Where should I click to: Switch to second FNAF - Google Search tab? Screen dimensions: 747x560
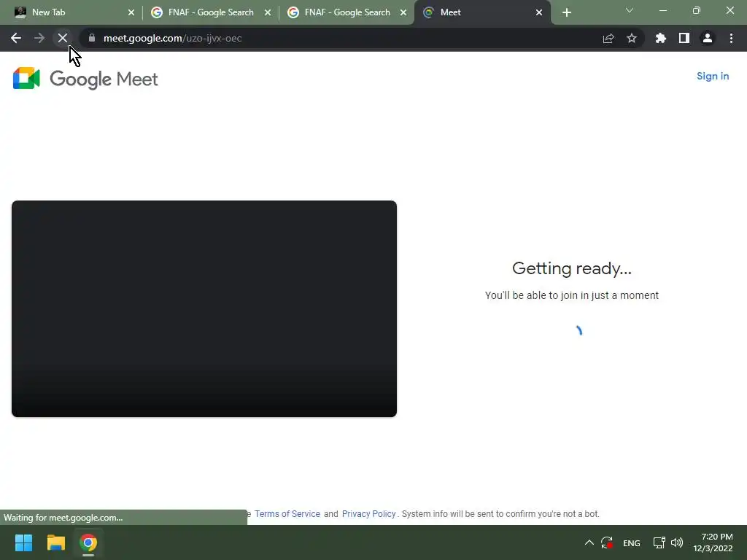pyautogui.click(x=347, y=12)
